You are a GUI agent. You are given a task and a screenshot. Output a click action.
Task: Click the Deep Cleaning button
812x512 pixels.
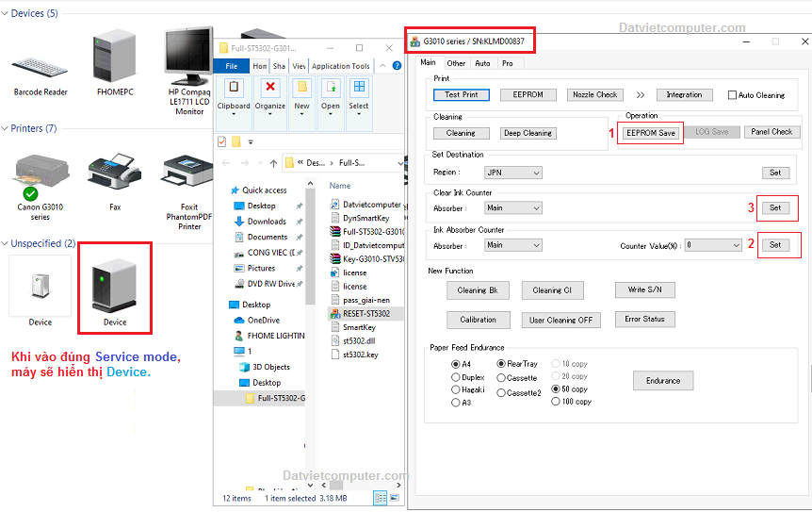[528, 133]
